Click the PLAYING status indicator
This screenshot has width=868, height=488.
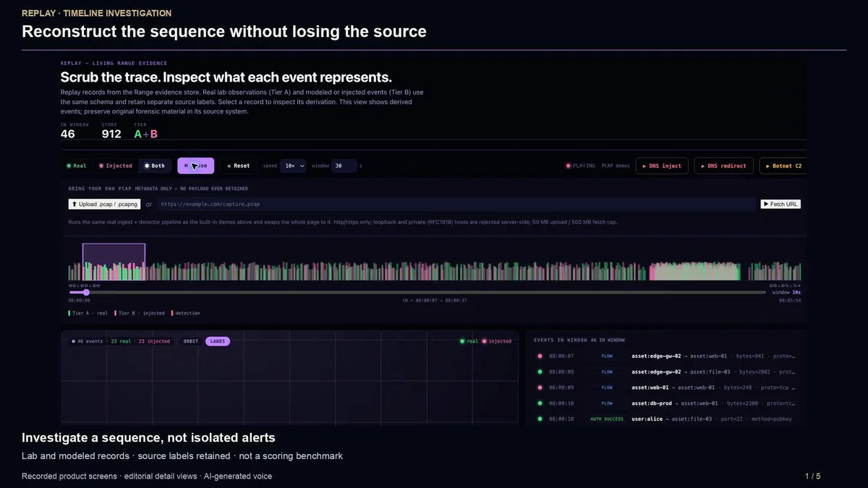(581, 166)
